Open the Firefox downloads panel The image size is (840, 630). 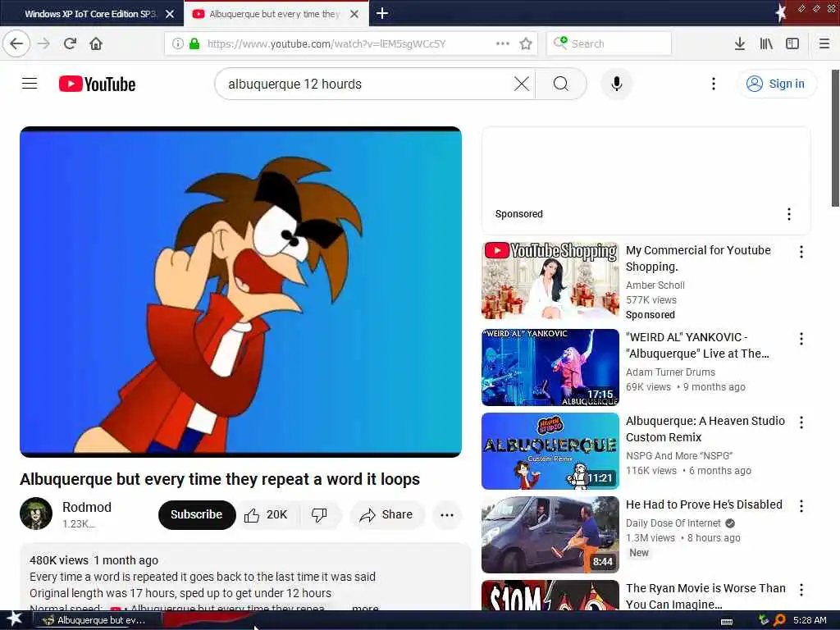pyautogui.click(x=740, y=43)
